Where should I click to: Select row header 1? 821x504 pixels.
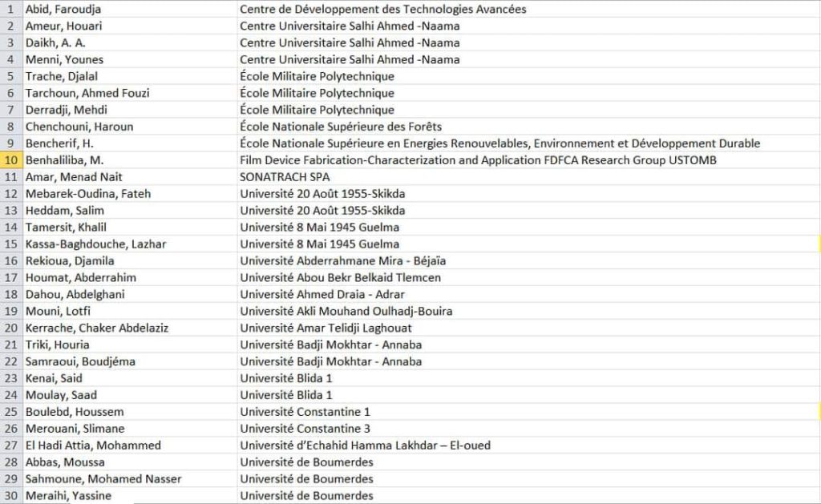click(x=11, y=9)
